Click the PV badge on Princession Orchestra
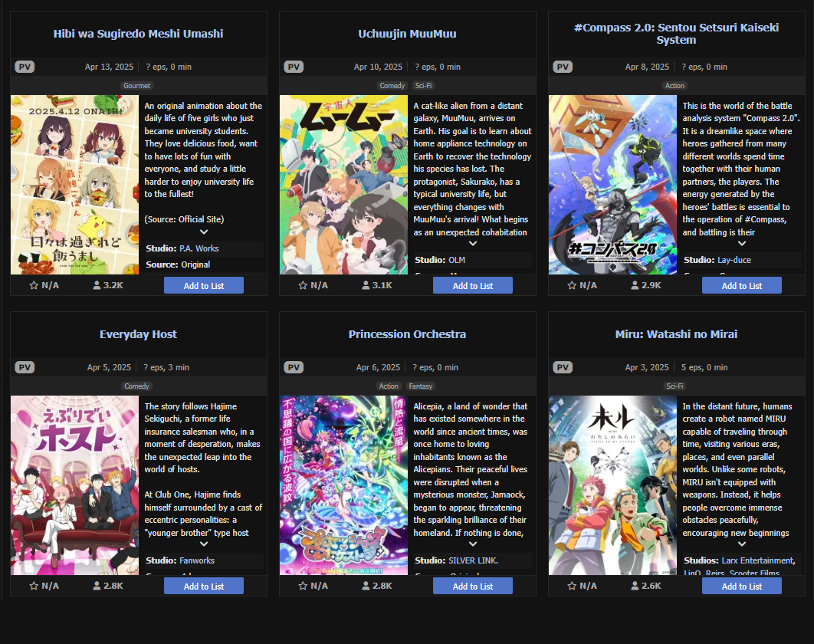 point(294,368)
